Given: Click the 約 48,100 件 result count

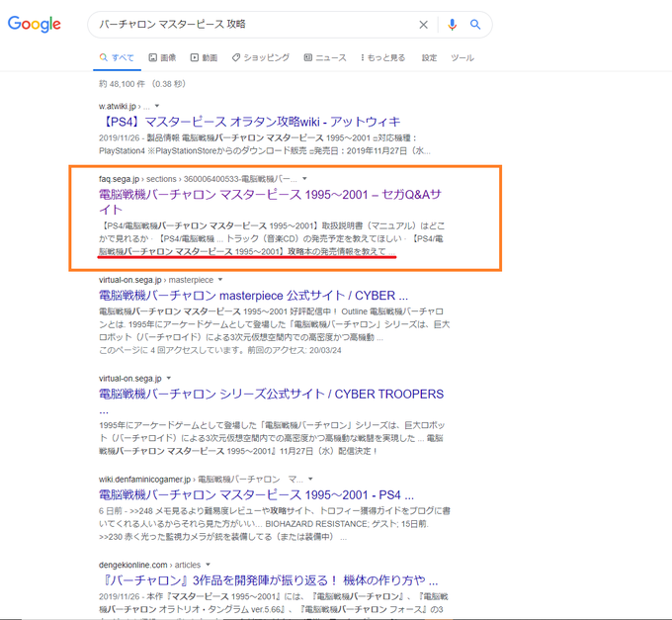Looking at the screenshot, I should click(123, 84).
